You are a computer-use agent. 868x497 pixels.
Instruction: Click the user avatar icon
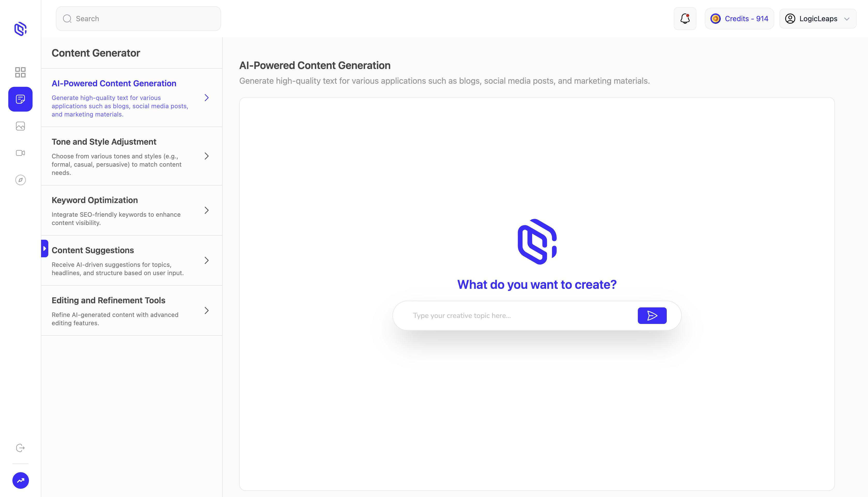(x=790, y=18)
